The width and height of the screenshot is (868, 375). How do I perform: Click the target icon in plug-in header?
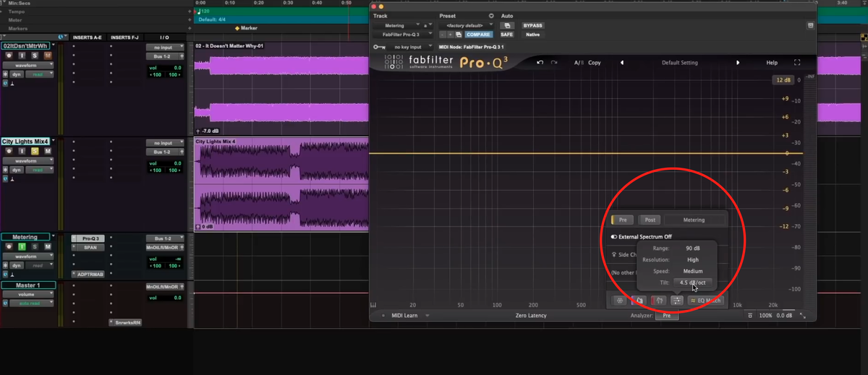tap(810, 25)
